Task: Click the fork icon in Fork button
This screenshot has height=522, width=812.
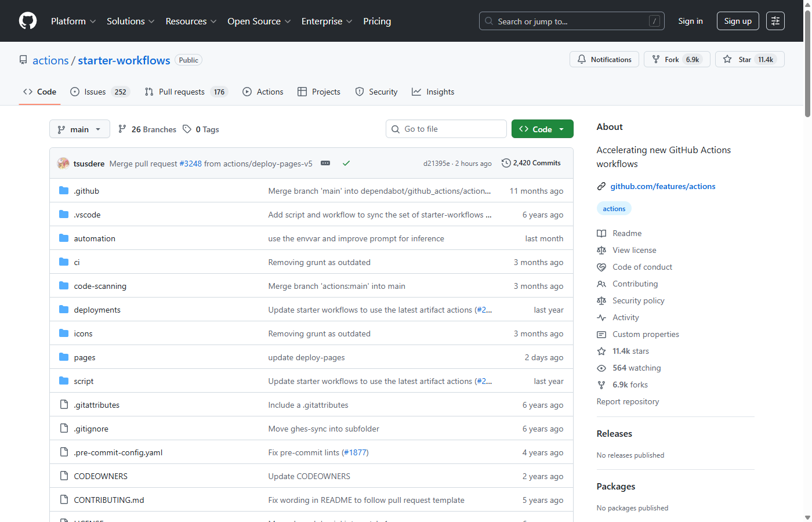Action: (x=655, y=59)
